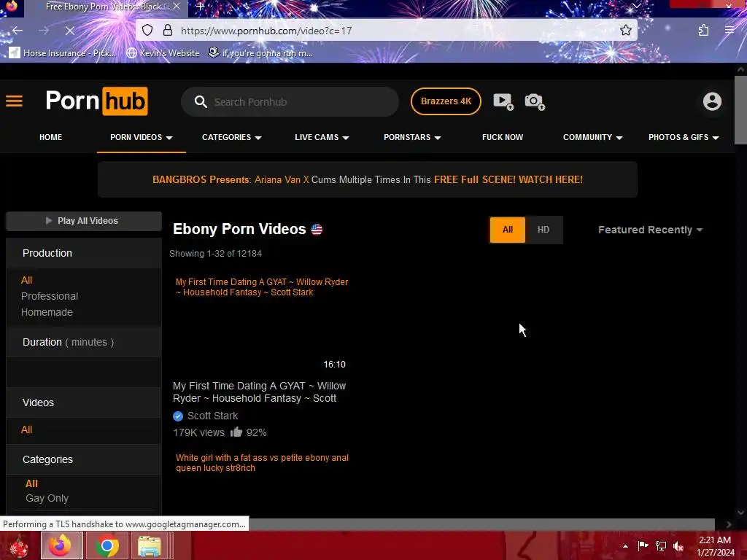Switch the filter to HD only

point(543,230)
